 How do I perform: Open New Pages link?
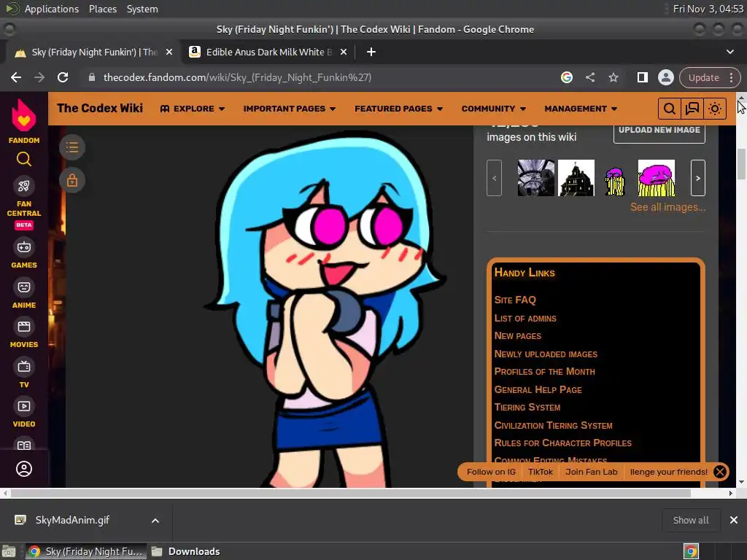(517, 335)
